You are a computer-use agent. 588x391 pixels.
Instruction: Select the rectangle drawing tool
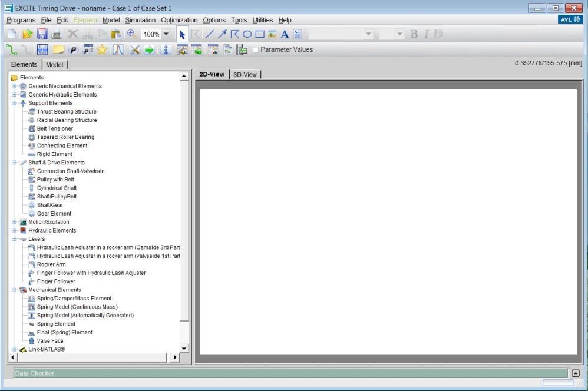260,35
